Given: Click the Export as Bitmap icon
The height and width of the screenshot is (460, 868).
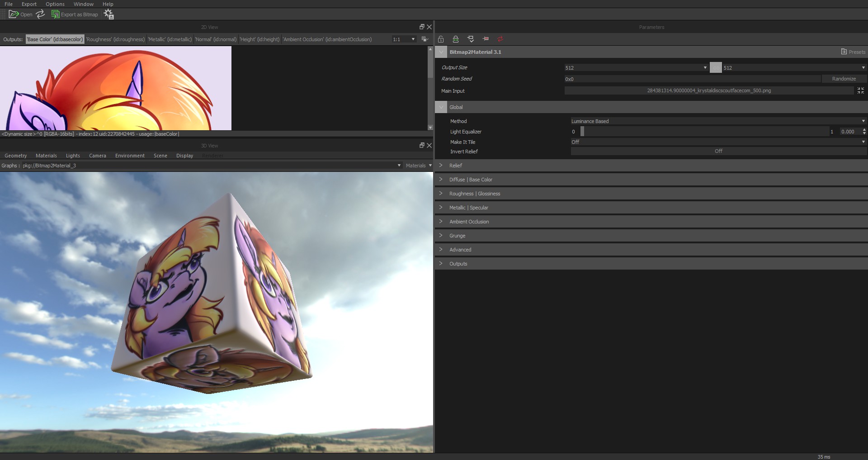Looking at the screenshot, I should point(55,14).
